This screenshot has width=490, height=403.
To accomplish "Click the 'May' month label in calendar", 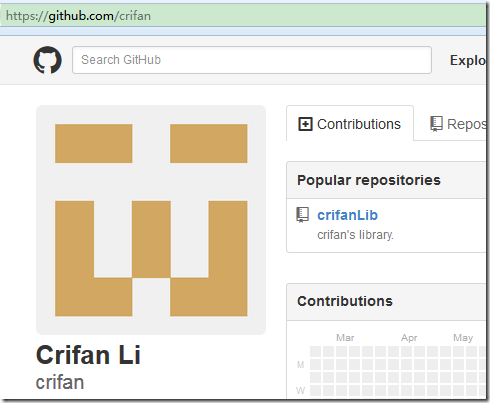I will coord(463,338).
